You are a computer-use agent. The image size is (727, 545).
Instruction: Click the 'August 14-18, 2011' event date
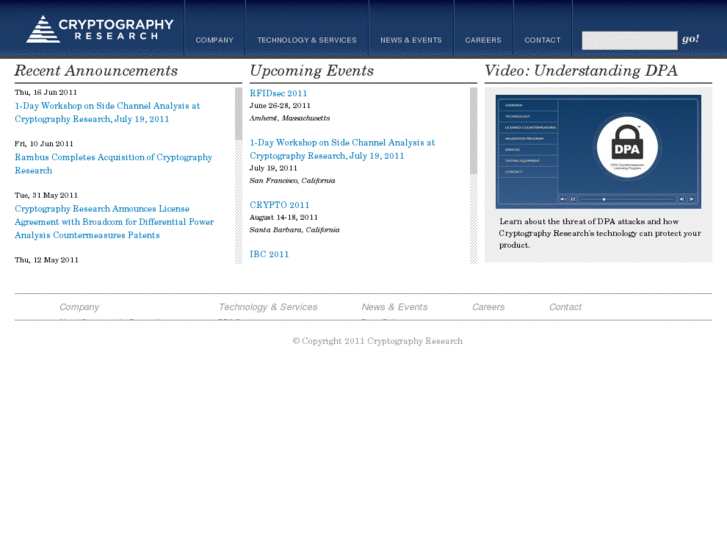pyautogui.click(x=284, y=218)
